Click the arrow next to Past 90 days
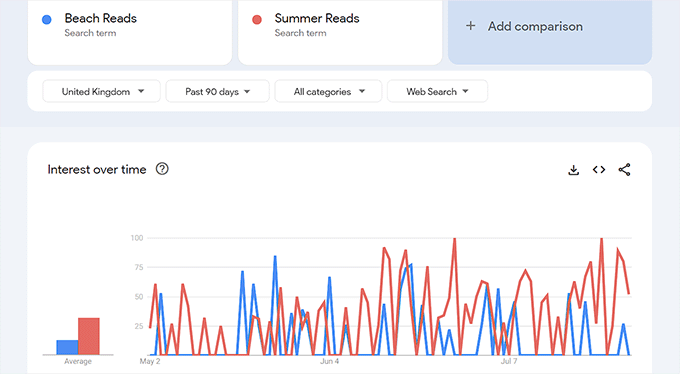This screenshot has width=680, height=374. coord(247,91)
